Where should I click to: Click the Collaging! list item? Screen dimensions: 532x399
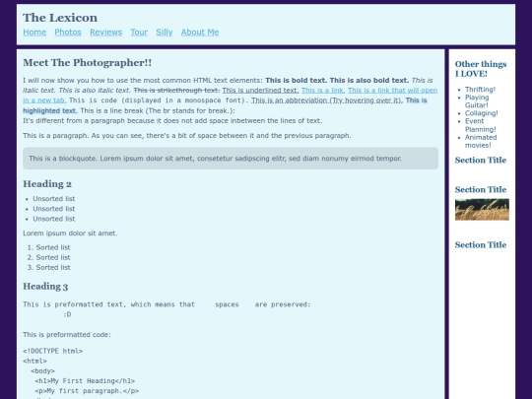coord(482,113)
